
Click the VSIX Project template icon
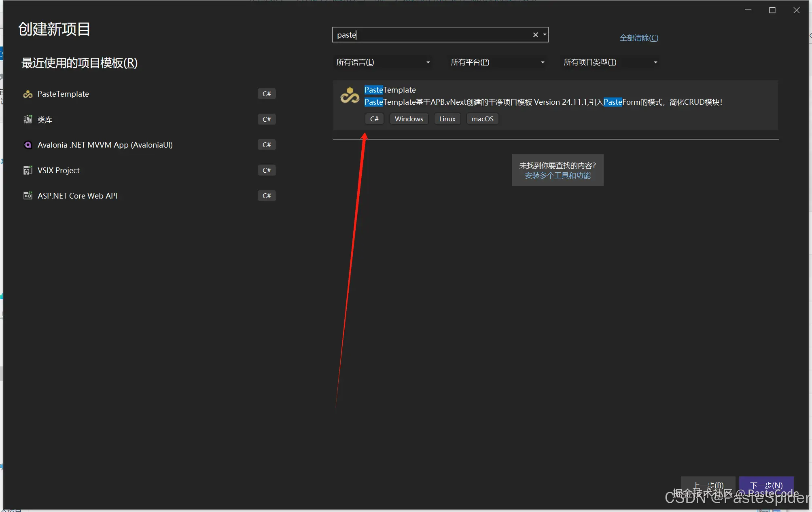[x=28, y=171]
